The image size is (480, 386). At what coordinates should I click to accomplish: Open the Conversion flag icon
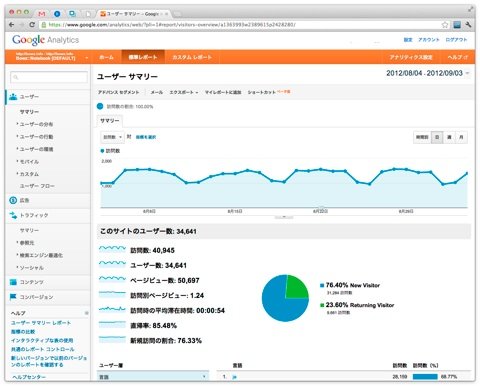pos(13,297)
